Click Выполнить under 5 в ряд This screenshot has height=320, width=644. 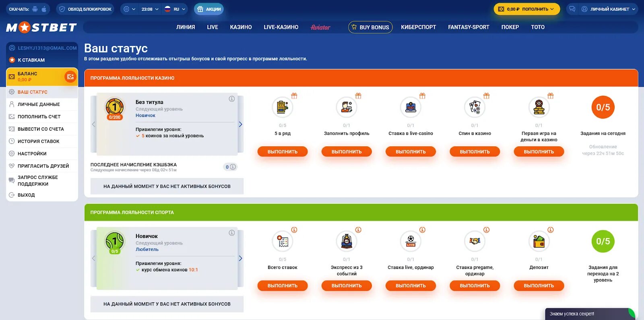[x=283, y=152]
